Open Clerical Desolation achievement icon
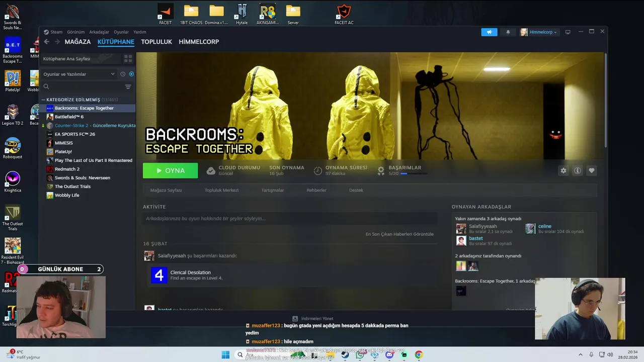 (159, 275)
